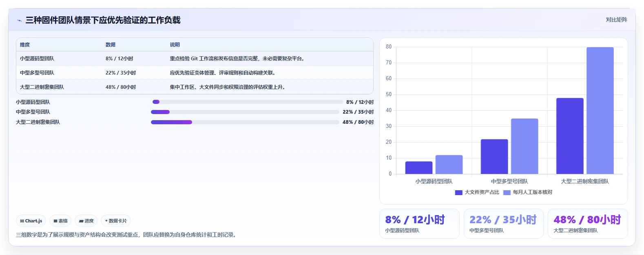Click the 小型源码型团队 progress bar
Screen dimensions: 644x255
click(248, 102)
